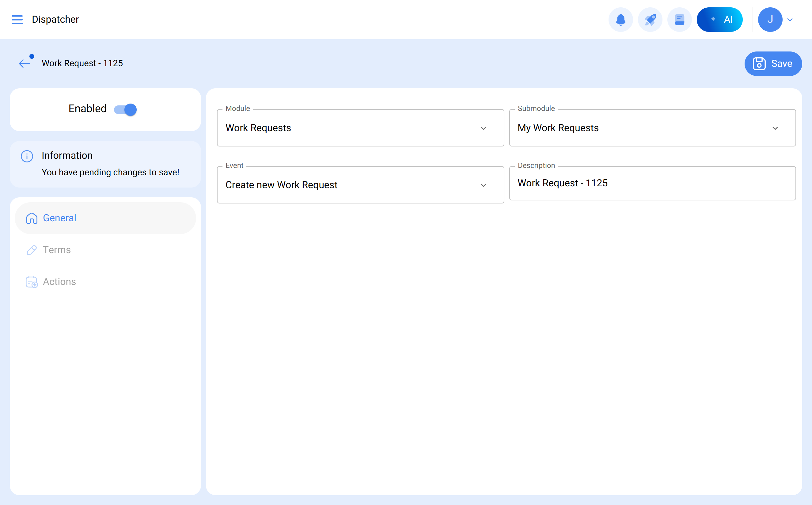Open the notifications bell

click(620, 19)
